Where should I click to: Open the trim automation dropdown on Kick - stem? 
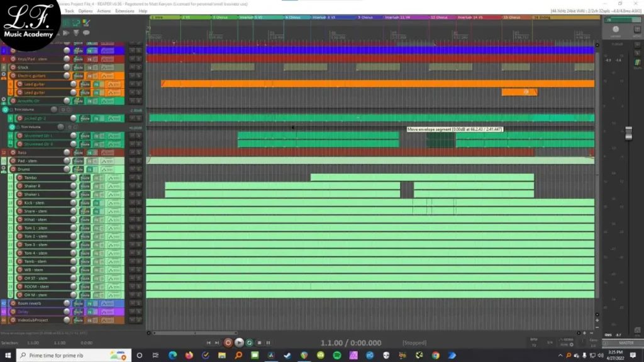113,202
